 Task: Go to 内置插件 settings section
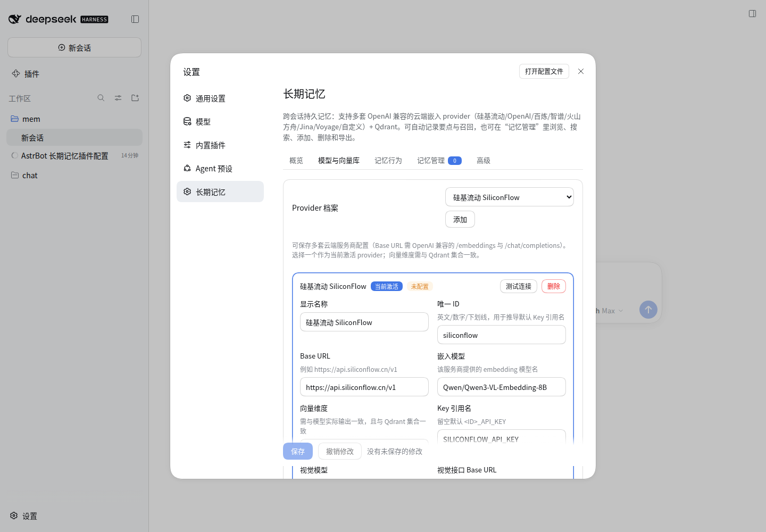pyautogui.click(x=220, y=145)
